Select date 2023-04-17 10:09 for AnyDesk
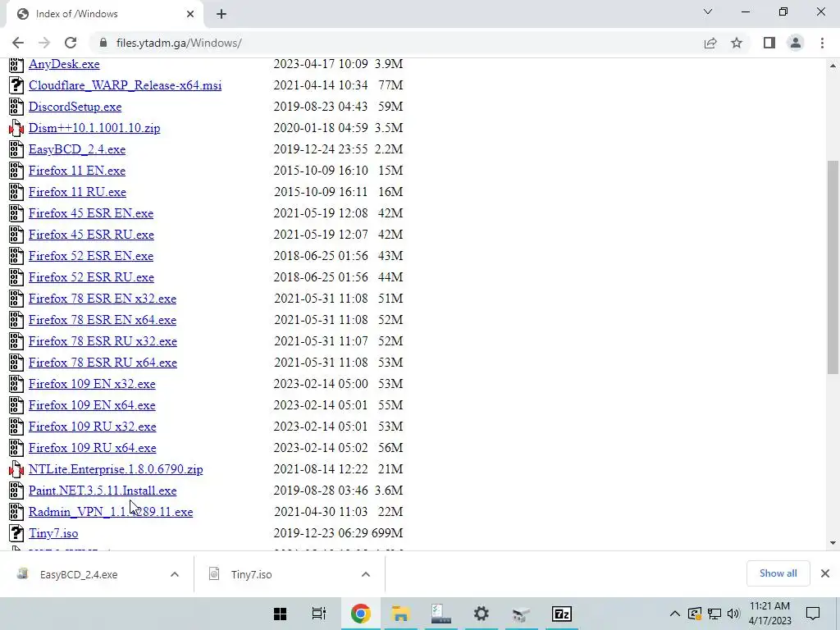 point(321,64)
